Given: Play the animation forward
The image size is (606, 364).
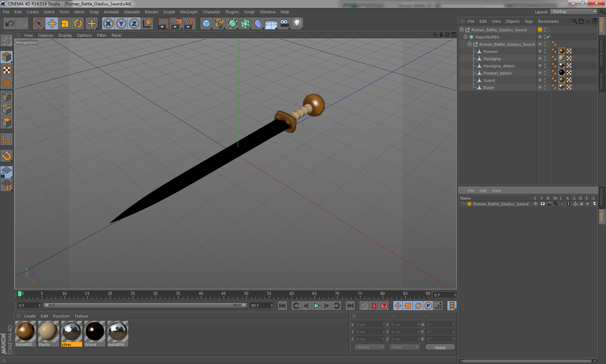Looking at the screenshot, I should 316,306.
